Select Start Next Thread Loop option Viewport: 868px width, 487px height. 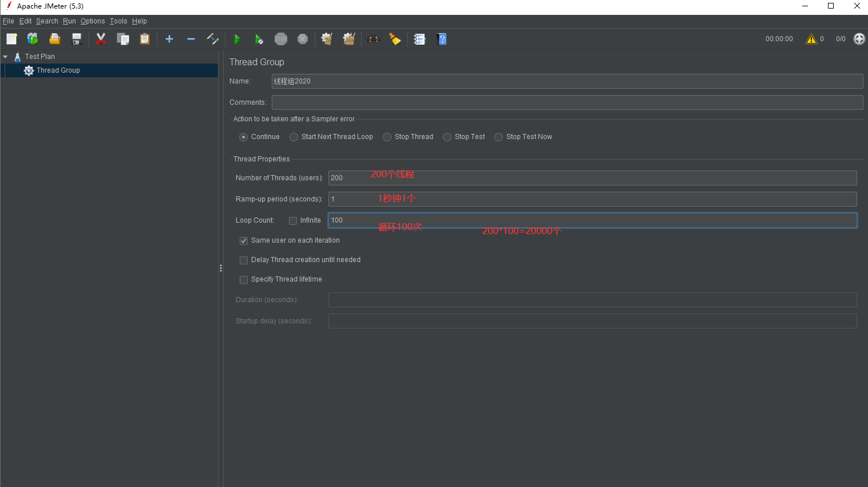(294, 137)
